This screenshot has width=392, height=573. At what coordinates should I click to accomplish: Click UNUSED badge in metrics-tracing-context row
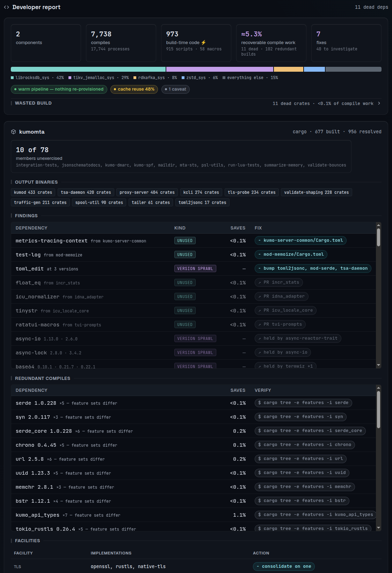pos(185,241)
